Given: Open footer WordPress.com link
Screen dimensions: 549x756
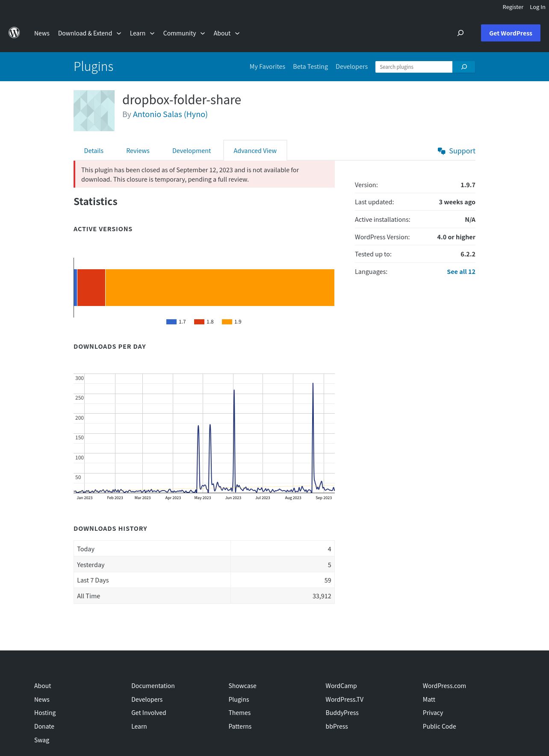Looking at the screenshot, I should coord(444,686).
